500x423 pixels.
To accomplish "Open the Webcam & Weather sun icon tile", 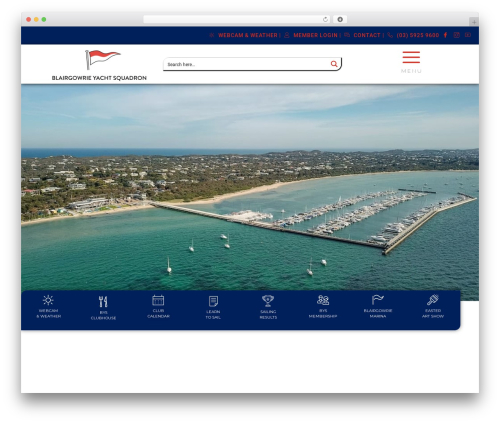I will coord(48,306).
